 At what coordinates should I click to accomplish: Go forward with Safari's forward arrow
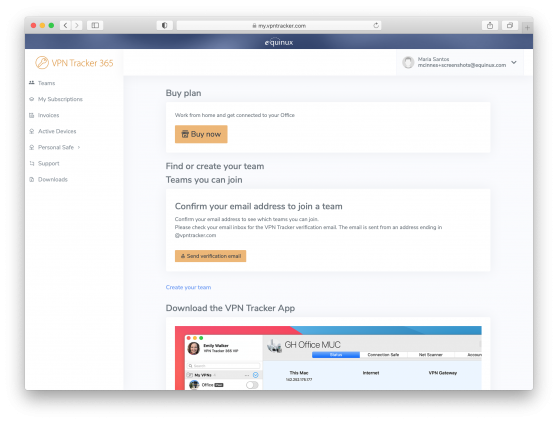pos(77,25)
